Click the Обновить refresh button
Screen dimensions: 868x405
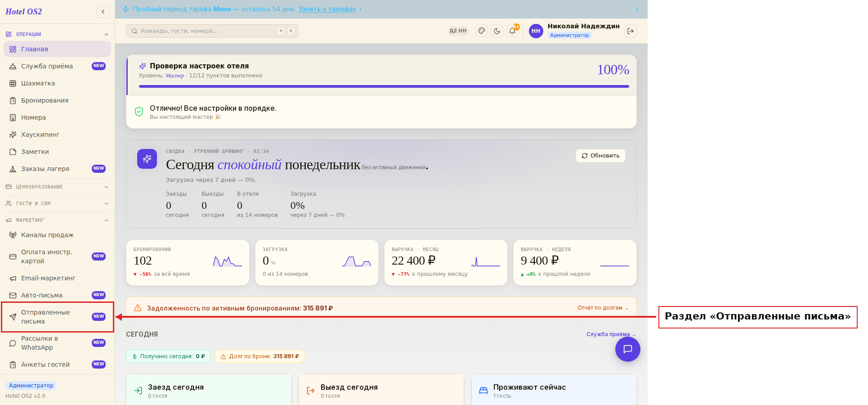click(x=600, y=156)
